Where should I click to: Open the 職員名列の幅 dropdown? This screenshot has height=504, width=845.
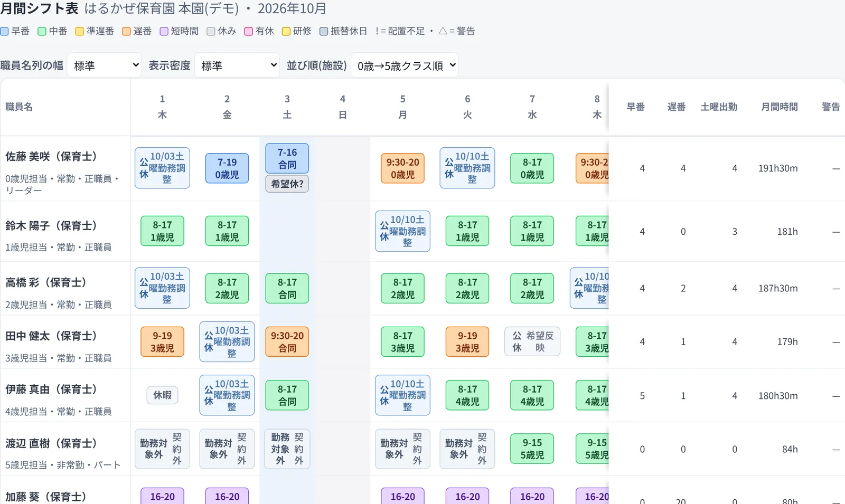[x=104, y=65]
